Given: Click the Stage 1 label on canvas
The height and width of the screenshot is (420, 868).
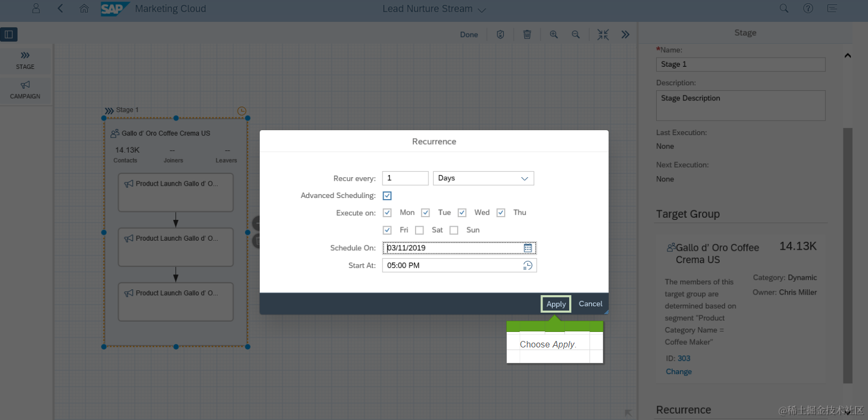Looking at the screenshot, I should click(x=127, y=110).
